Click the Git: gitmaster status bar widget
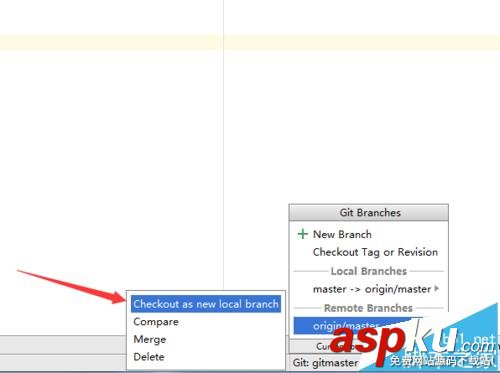This screenshot has height=373, width=500. pyautogui.click(x=325, y=362)
